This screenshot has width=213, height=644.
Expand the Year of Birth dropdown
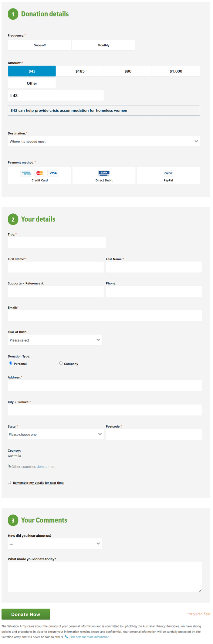(55, 340)
